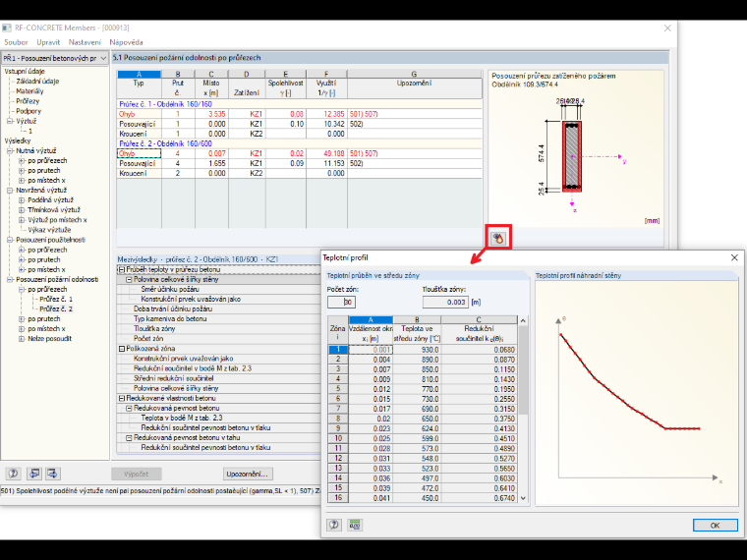The width and height of the screenshot is (747, 560).
Task: Click help icon in Teplotní profil dialog
Action: (x=334, y=525)
